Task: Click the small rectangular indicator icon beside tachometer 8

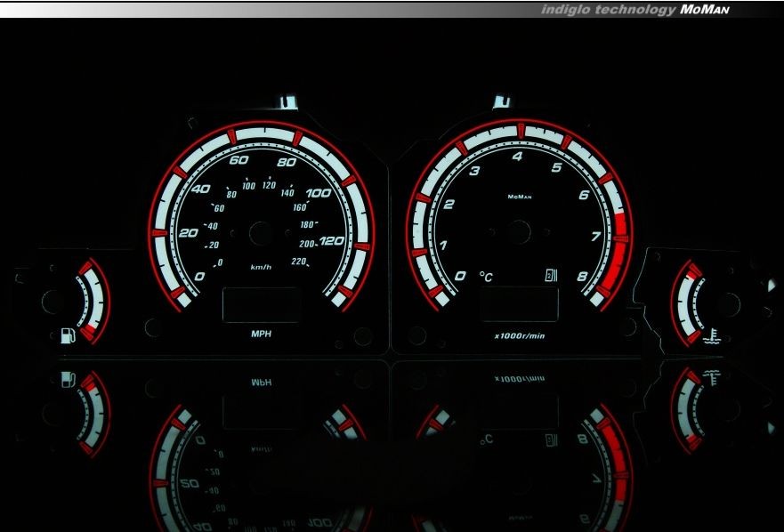Action: tap(551, 276)
